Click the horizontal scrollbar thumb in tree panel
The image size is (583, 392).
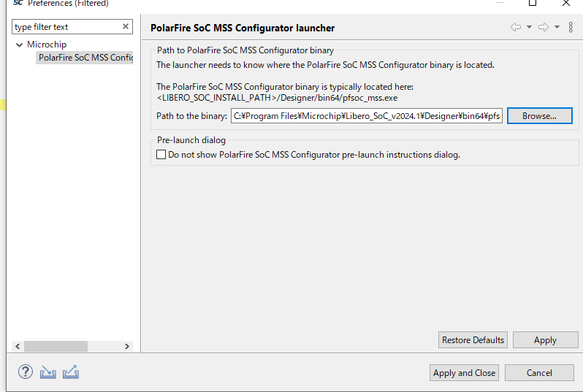point(56,346)
